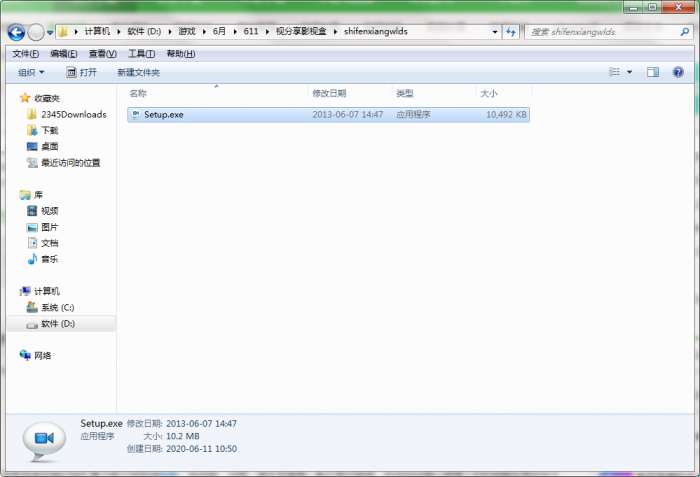Select 计算机 in the address breadcrumb

[x=97, y=31]
